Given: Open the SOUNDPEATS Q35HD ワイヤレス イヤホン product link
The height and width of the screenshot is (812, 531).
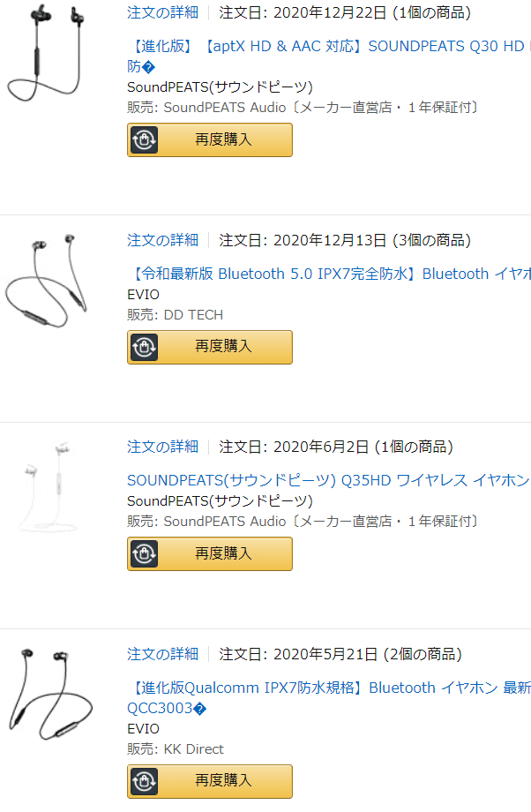Looking at the screenshot, I should tap(327, 480).
